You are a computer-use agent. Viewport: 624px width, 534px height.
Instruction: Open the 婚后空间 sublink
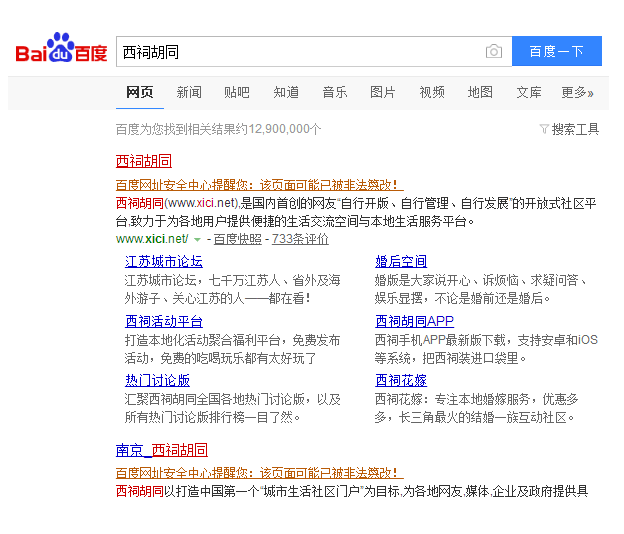[x=401, y=261]
